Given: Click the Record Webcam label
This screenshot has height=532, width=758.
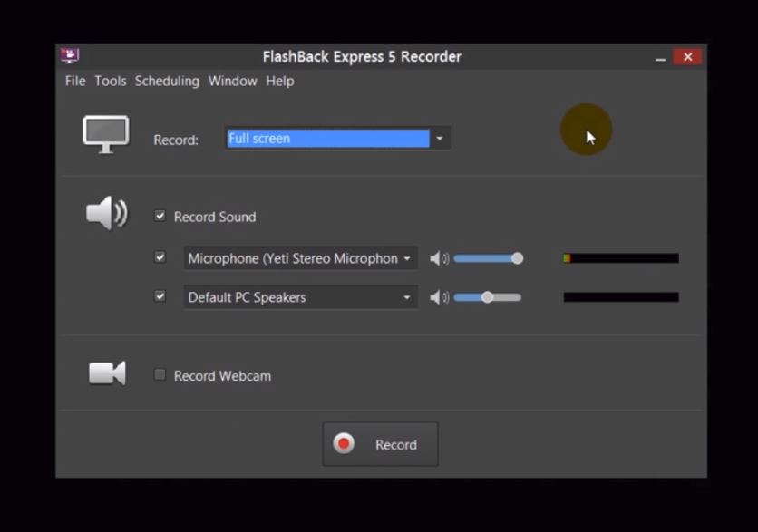Looking at the screenshot, I should coord(222,376).
